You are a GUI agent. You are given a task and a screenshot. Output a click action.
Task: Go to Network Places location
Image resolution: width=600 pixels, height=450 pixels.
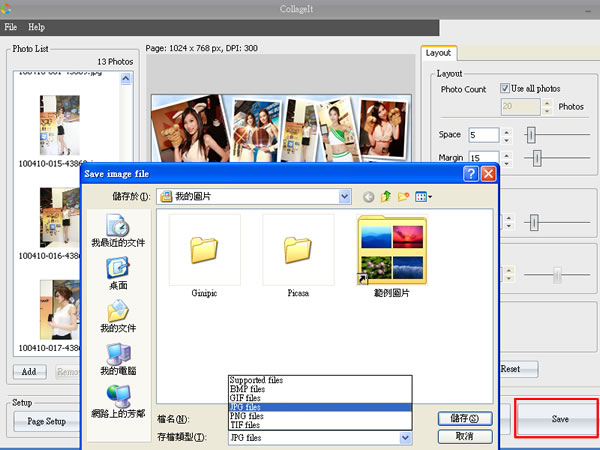pyautogui.click(x=118, y=401)
